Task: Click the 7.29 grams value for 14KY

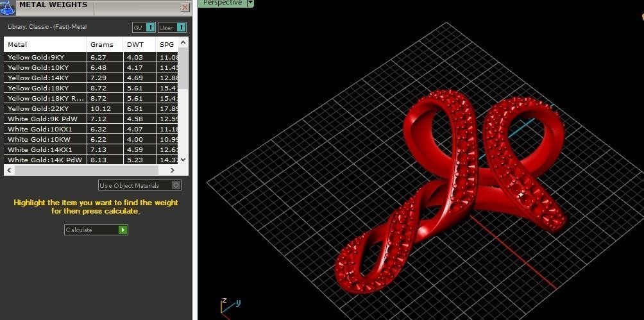Action: point(98,78)
